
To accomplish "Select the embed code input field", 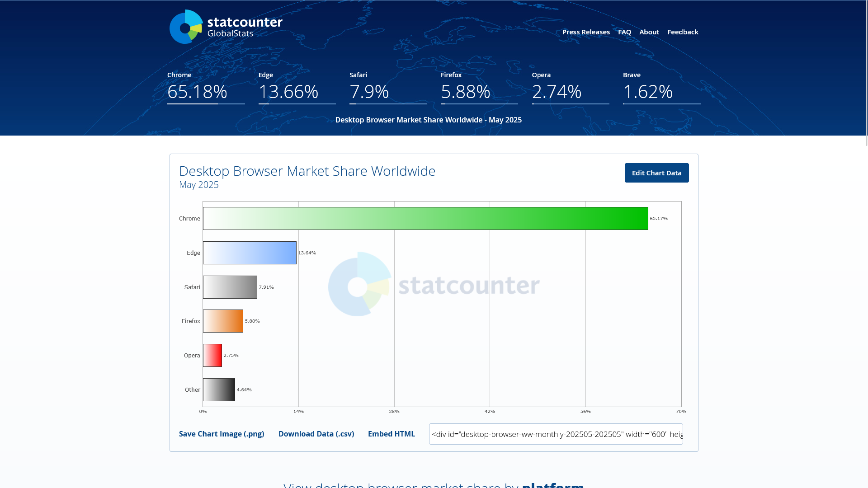I will click(x=556, y=434).
